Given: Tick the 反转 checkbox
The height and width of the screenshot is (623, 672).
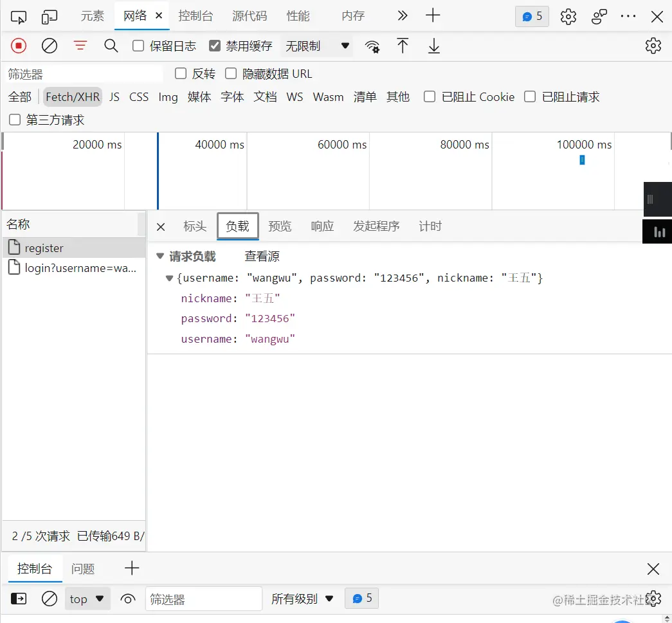Looking at the screenshot, I should [181, 73].
